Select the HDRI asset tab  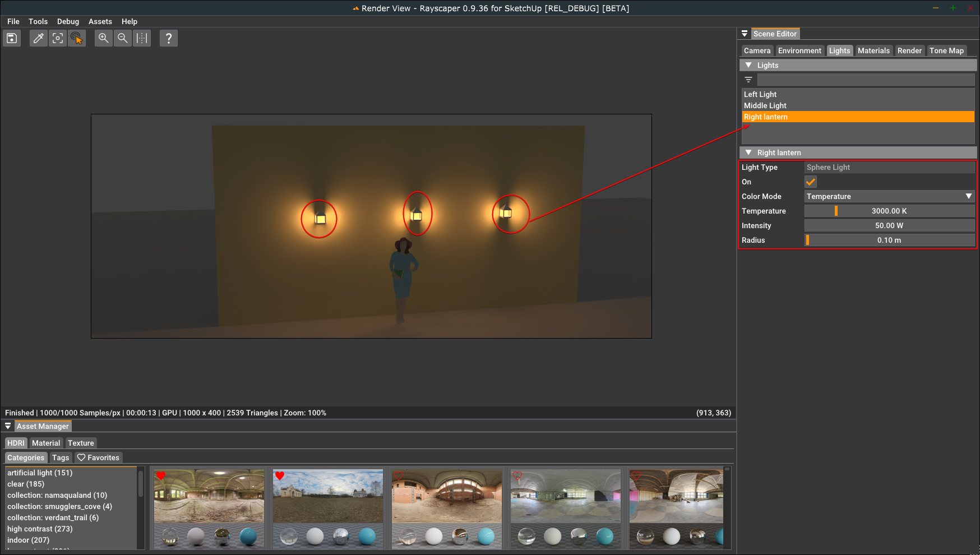[16, 443]
